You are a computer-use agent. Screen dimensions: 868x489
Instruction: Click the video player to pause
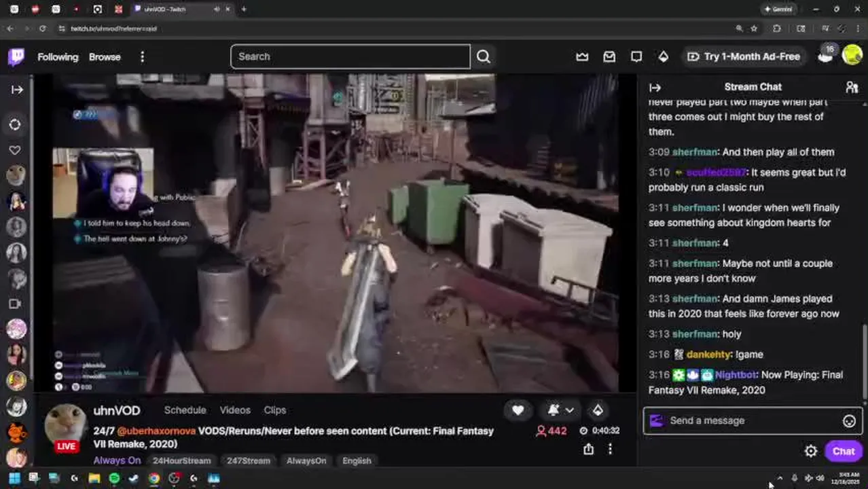pyautogui.click(x=336, y=233)
